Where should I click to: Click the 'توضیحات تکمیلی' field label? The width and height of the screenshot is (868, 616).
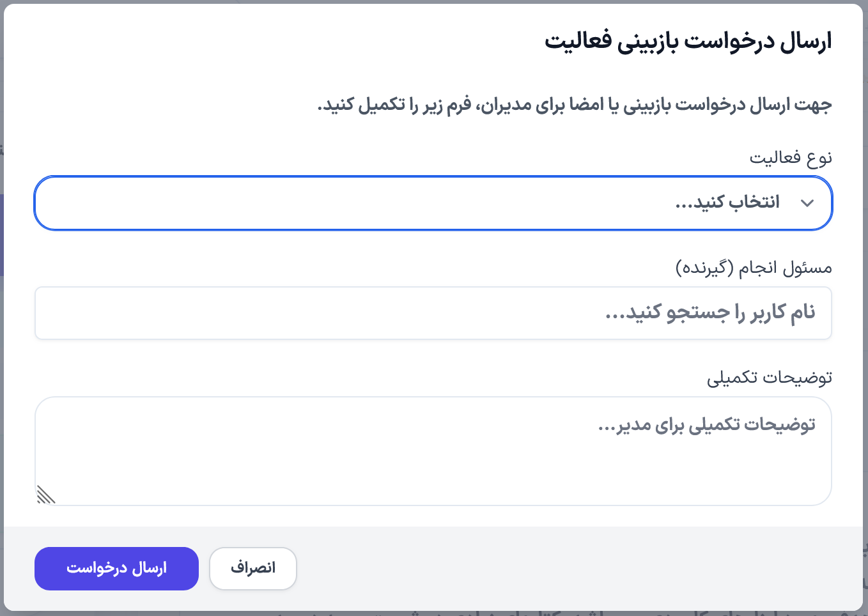tap(770, 378)
